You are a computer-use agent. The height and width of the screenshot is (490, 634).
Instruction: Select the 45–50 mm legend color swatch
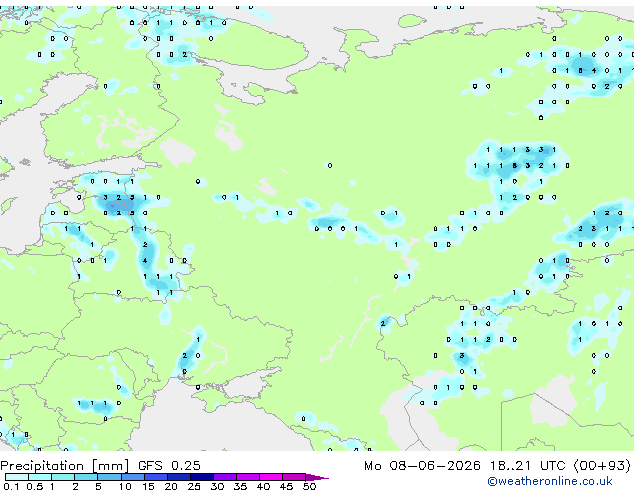[294, 477]
